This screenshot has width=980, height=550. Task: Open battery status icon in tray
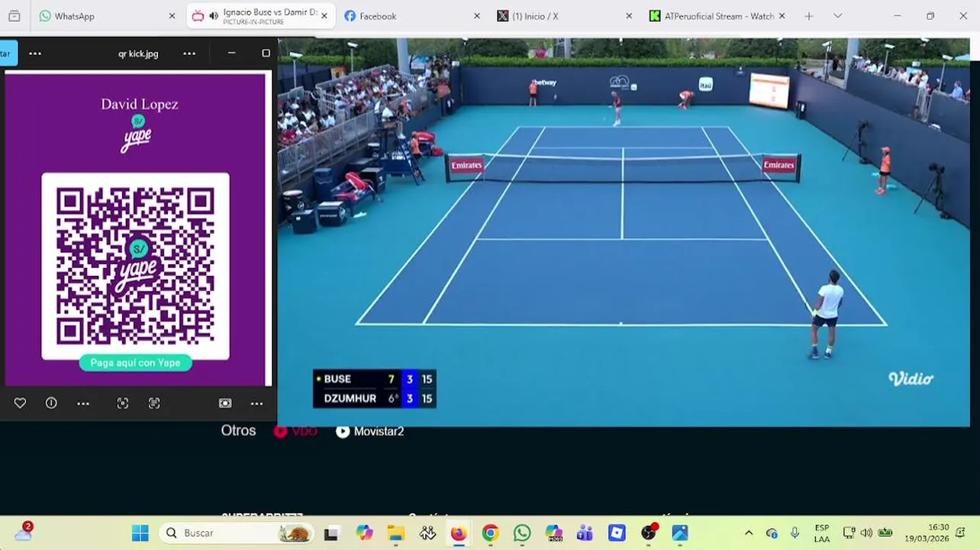click(x=885, y=533)
